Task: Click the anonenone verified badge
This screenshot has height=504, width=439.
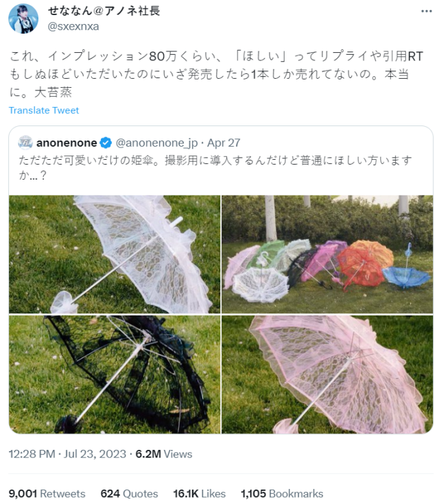Action: (x=106, y=143)
